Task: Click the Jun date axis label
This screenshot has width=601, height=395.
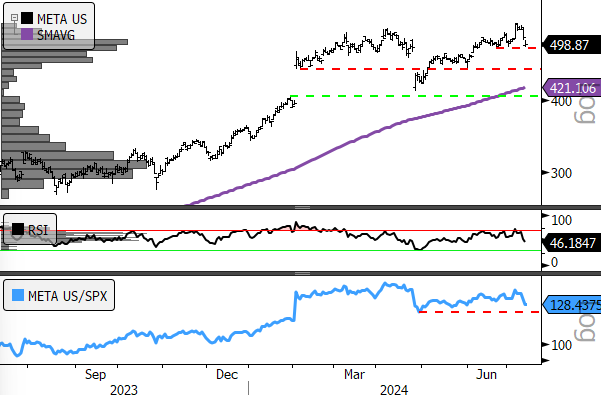Action: pyautogui.click(x=486, y=374)
